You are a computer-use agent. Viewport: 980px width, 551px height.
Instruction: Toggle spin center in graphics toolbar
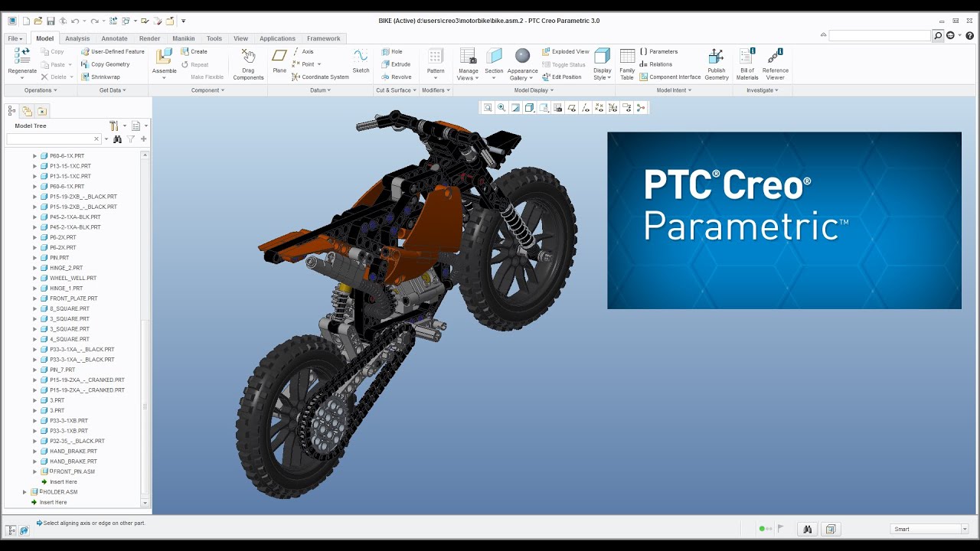(641, 108)
